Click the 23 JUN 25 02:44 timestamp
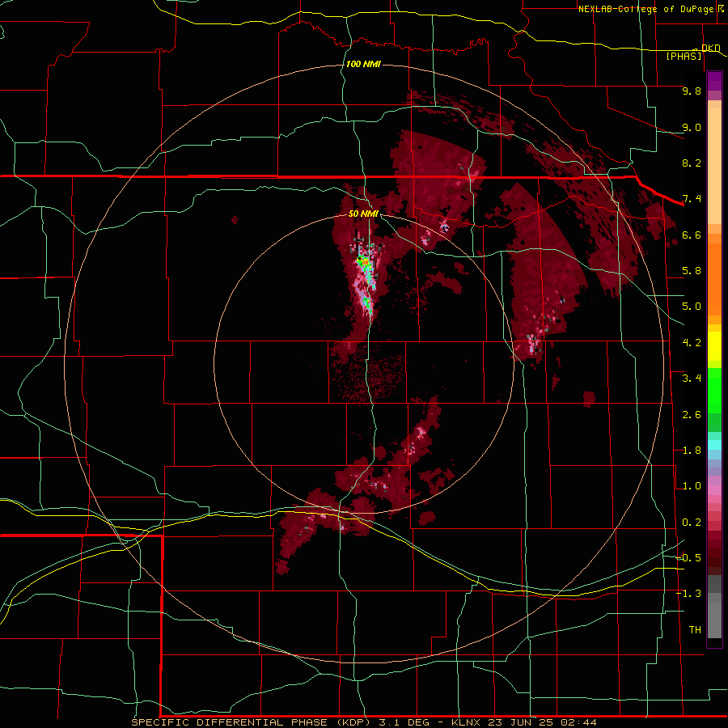The width and height of the screenshot is (728, 728). [542, 722]
